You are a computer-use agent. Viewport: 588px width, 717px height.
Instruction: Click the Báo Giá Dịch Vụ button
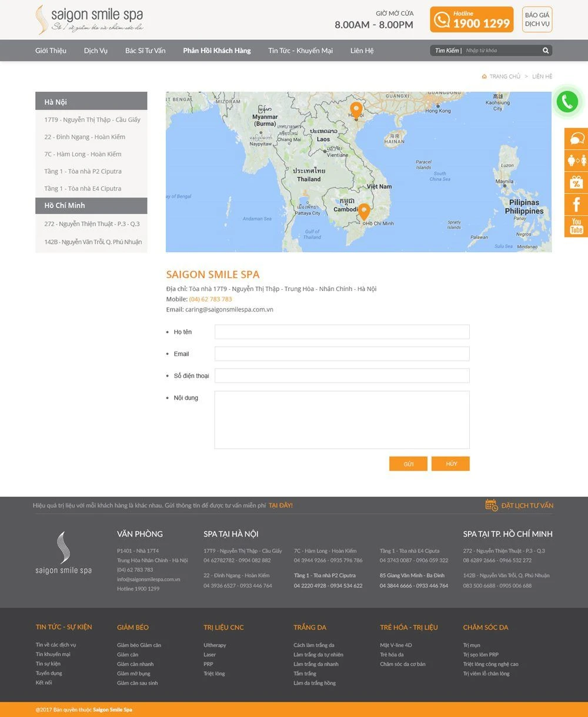click(537, 19)
